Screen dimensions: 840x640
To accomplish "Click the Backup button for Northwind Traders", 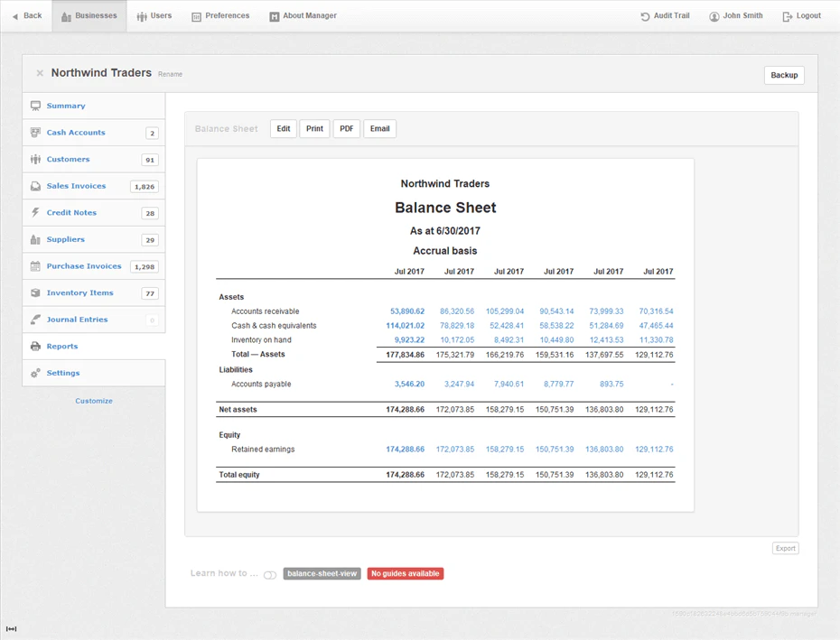I will [x=784, y=75].
